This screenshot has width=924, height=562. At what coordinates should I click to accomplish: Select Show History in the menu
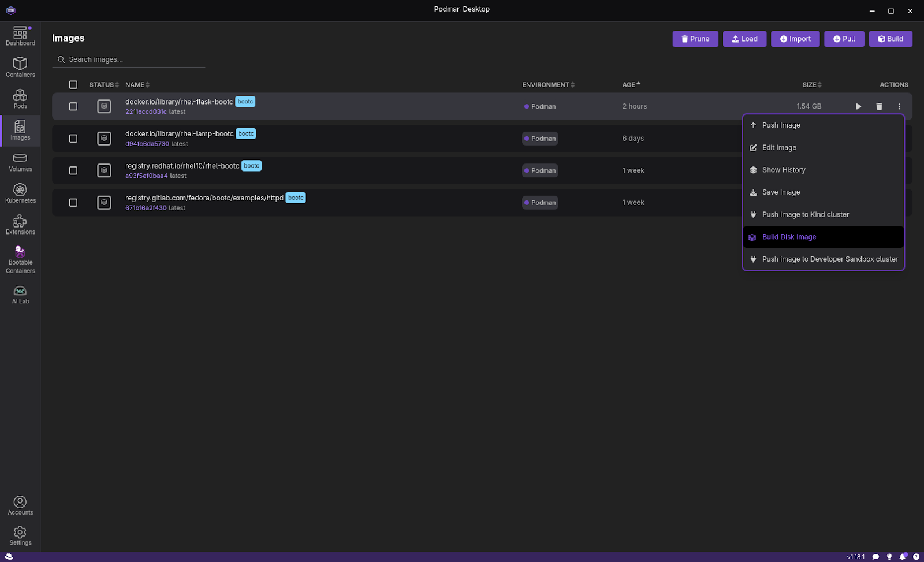(x=783, y=170)
